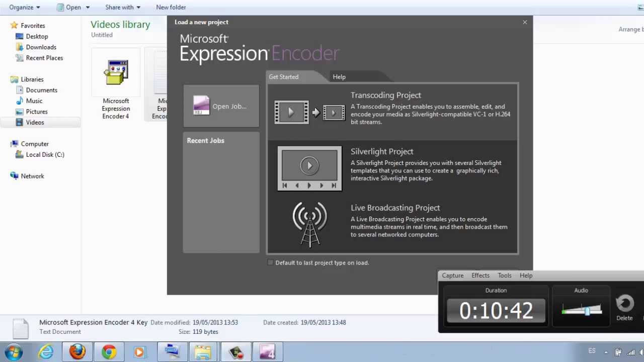
Task: Click the text document icon in details pane
Action: tap(21, 328)
